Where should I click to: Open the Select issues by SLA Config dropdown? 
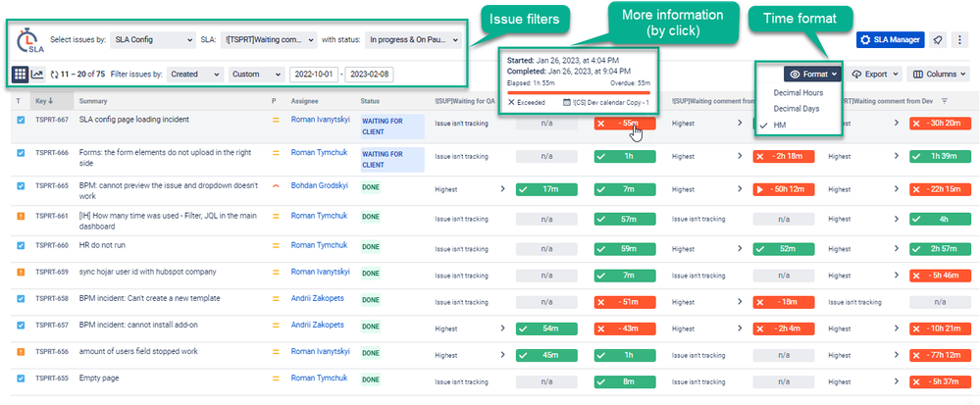point(152,40)
